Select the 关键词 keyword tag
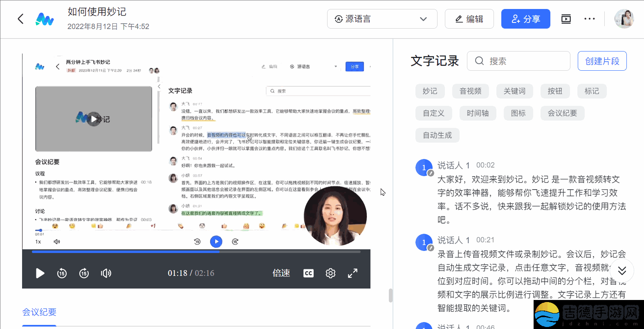This screenshot has height=329, width=644. click(514, 91)
